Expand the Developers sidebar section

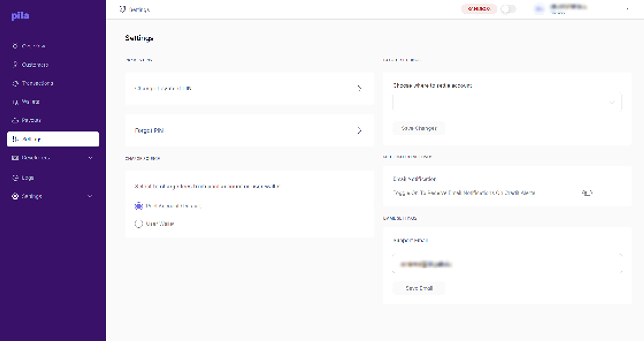tap(53, 158)
